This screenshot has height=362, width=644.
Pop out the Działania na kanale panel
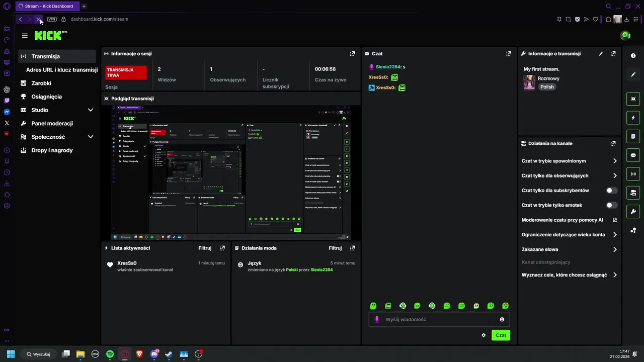pos(613,143)
